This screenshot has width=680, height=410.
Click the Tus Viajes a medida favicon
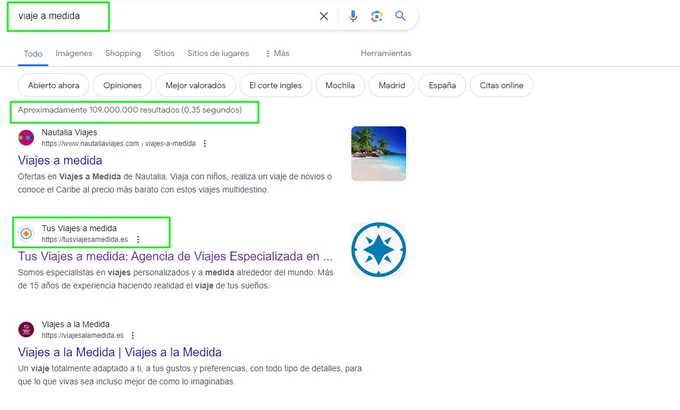click(x=26, y=233)
